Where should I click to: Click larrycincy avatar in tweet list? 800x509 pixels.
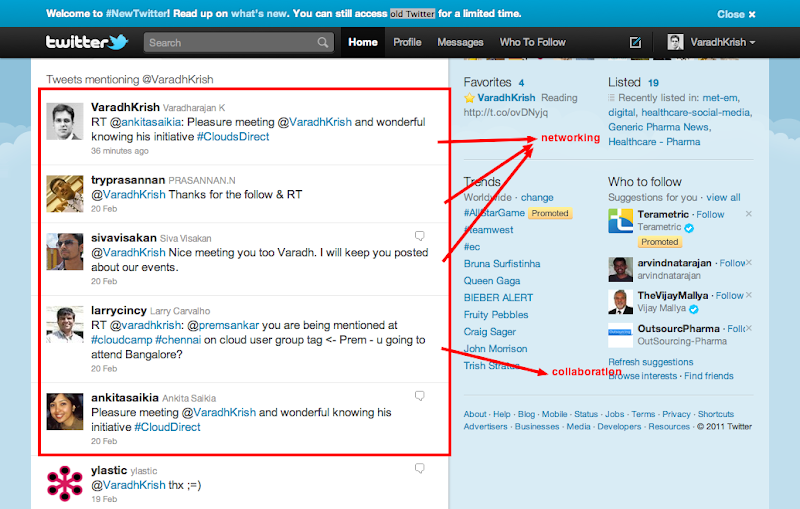(x=65, y=324)
